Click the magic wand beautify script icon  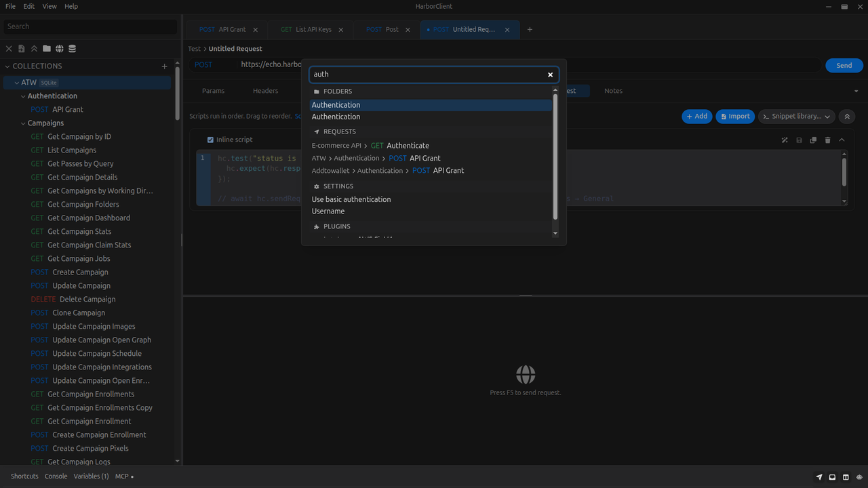tap(785, 140)
